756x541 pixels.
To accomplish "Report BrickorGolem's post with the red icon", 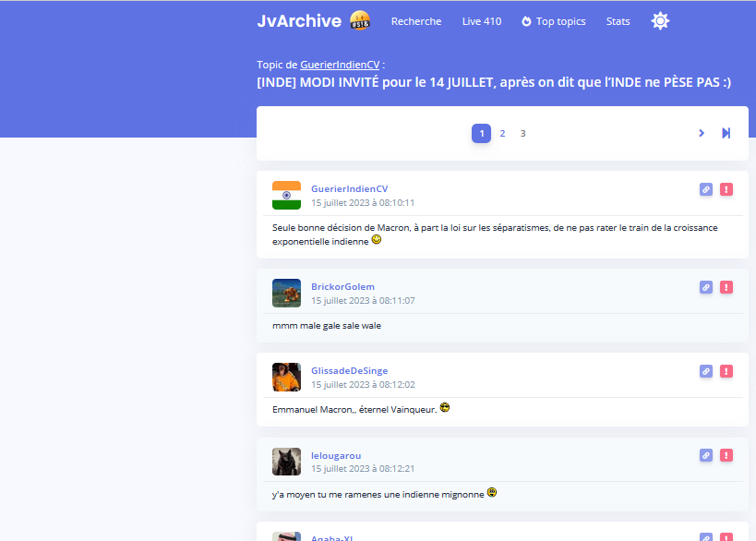I will [726, 287].
